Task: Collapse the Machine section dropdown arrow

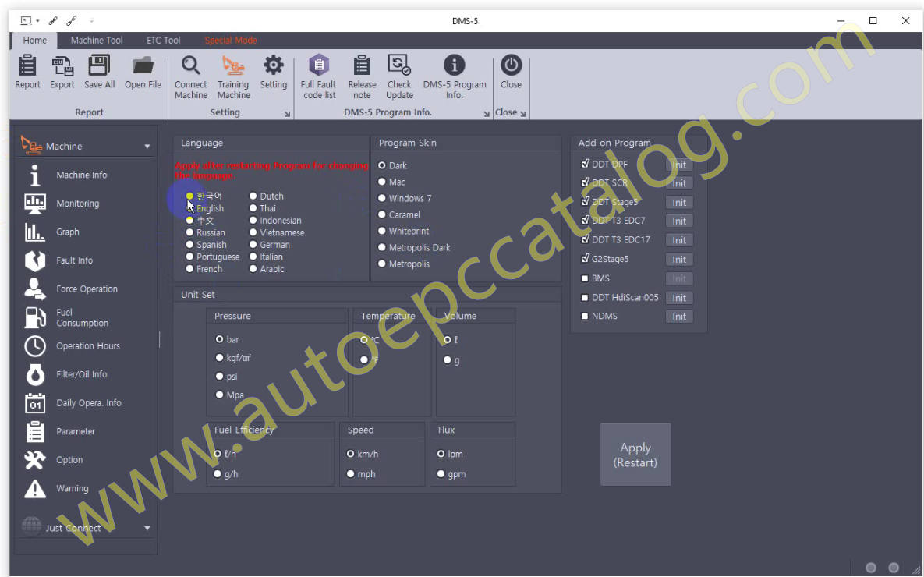Action: coord(147,147)
